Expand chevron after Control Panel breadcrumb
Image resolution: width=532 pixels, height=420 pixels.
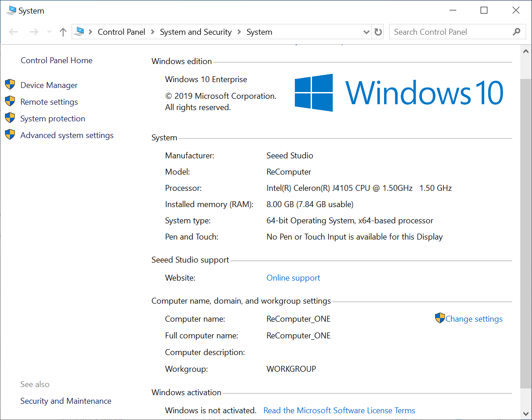pos(153,32)
